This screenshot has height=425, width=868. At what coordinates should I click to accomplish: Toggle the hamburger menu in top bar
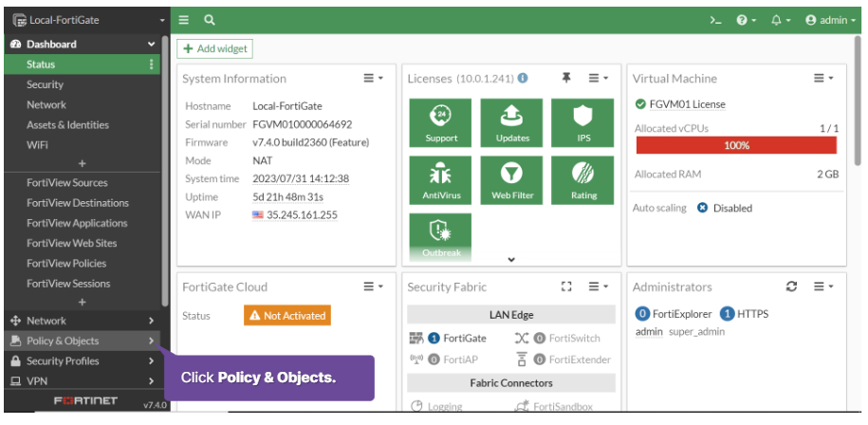pos(184,20)
